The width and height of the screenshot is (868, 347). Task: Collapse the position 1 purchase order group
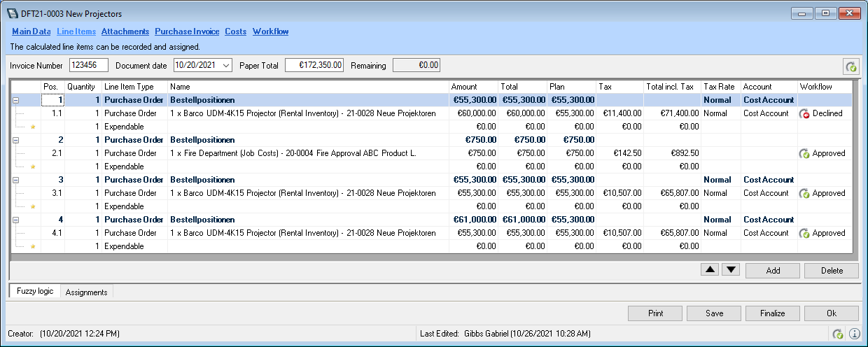pos(15,100)
